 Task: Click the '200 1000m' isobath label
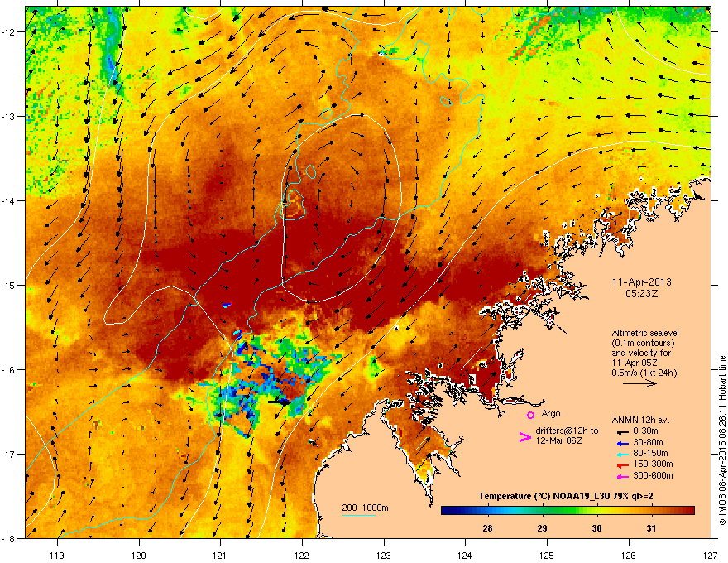click(x=366, y=508)
